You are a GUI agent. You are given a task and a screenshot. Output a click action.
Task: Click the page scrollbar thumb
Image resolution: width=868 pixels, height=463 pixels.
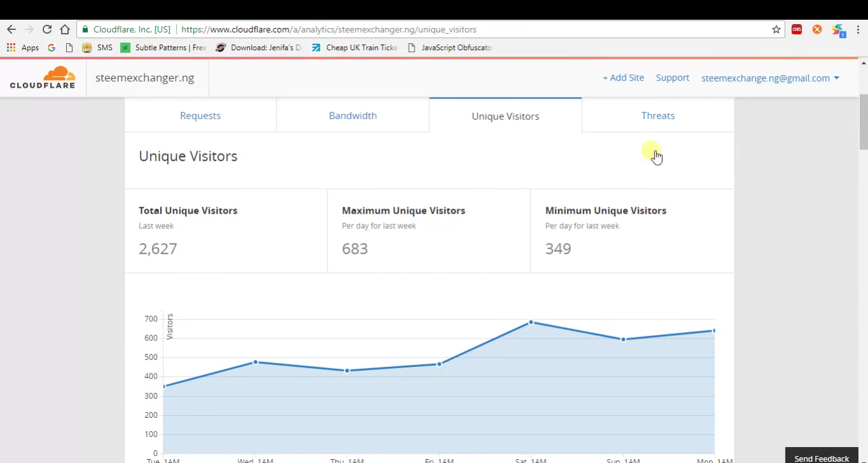pyautogui.click(x=864, y=122)
